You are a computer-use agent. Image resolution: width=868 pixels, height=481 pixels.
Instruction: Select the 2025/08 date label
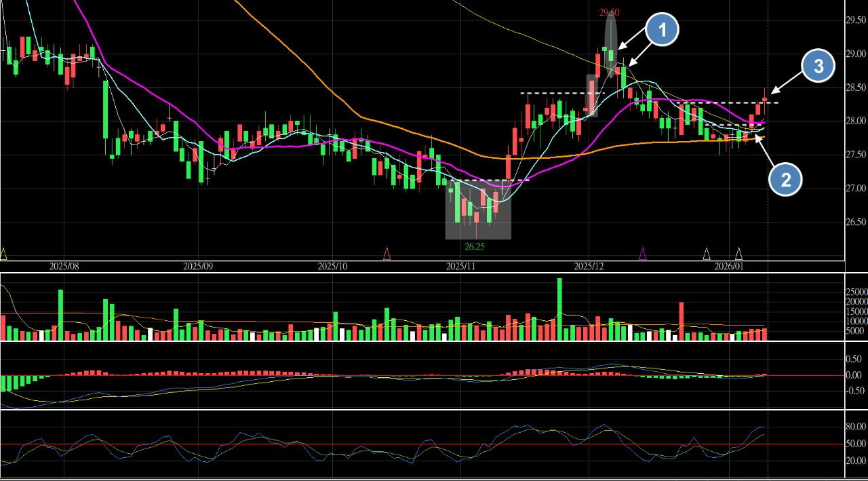64,266
